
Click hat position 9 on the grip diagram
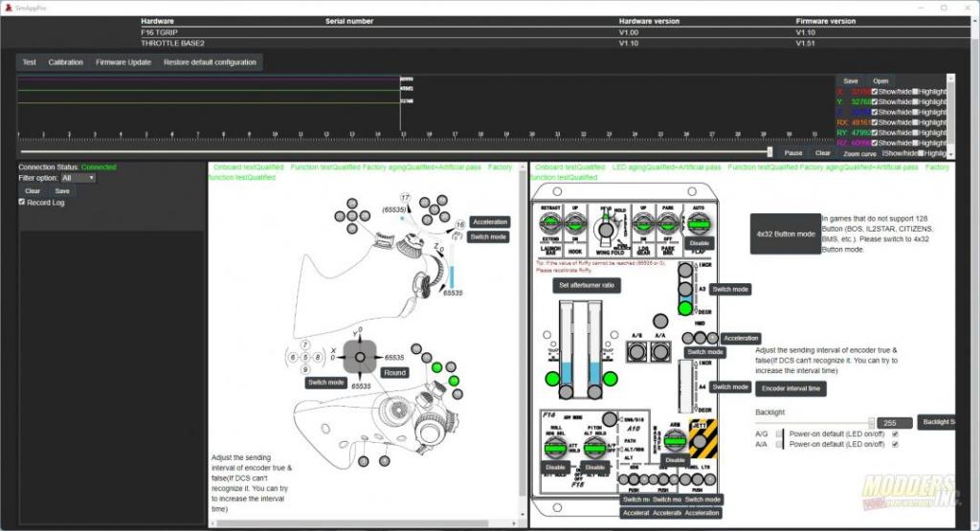coord(305,370)
